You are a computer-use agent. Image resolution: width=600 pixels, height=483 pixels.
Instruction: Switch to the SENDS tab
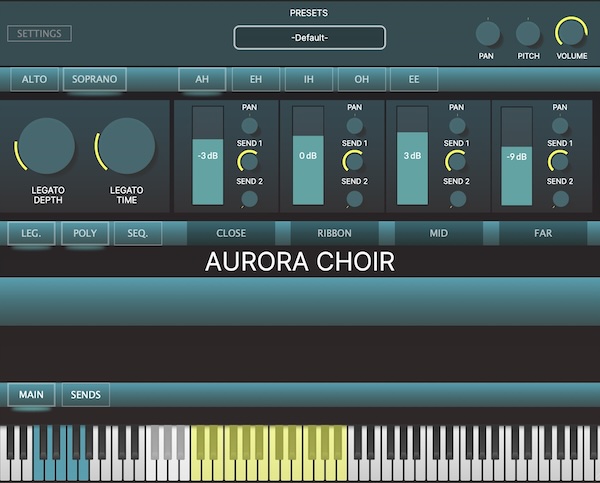pyautogui.click(x=86, y=395)
